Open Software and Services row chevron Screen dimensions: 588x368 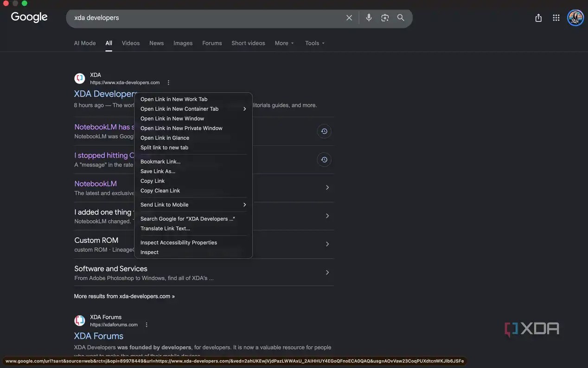pyautogui.click(x=327, y=273)
